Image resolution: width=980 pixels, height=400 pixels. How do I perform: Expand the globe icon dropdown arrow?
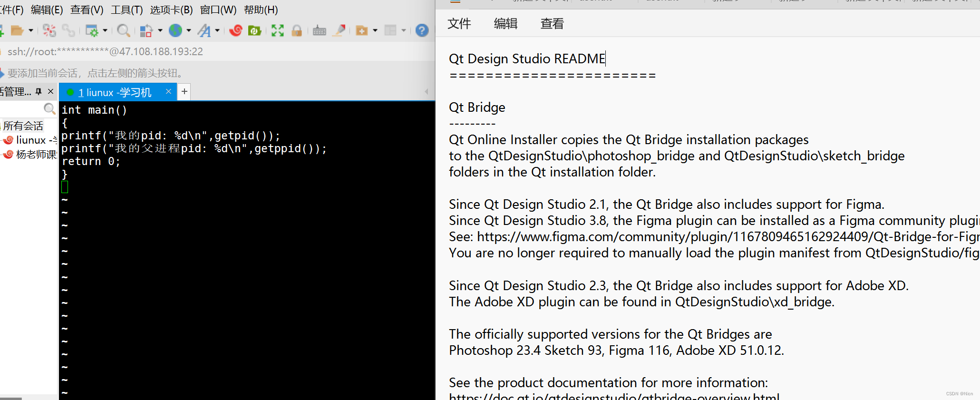[x=189, y=30]
